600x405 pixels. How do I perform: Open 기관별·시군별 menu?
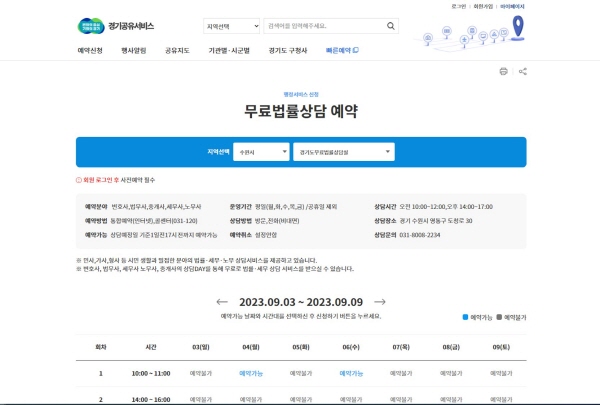229,51
